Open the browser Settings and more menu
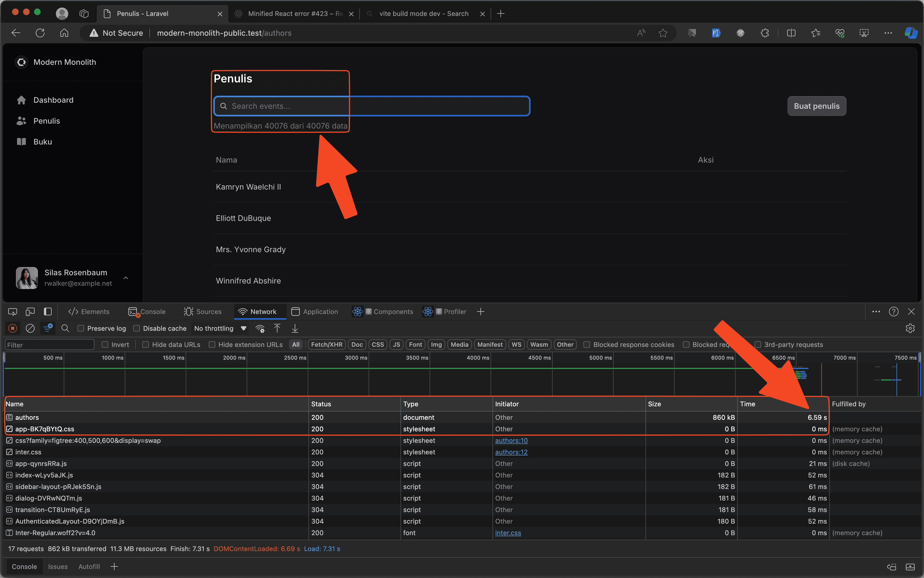The height and width of the screenshot is (578, 924). [x=888, y=33]
